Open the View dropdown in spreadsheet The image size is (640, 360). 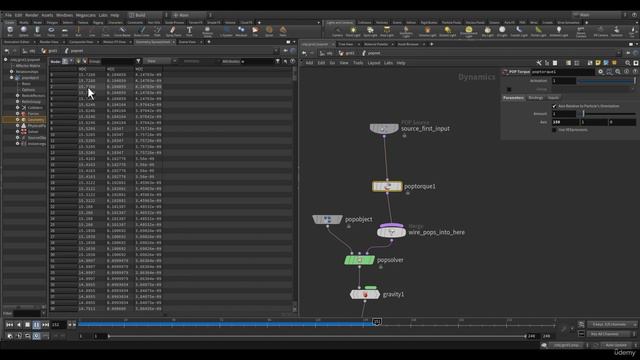pyautogui.click(x=162, y=61)
